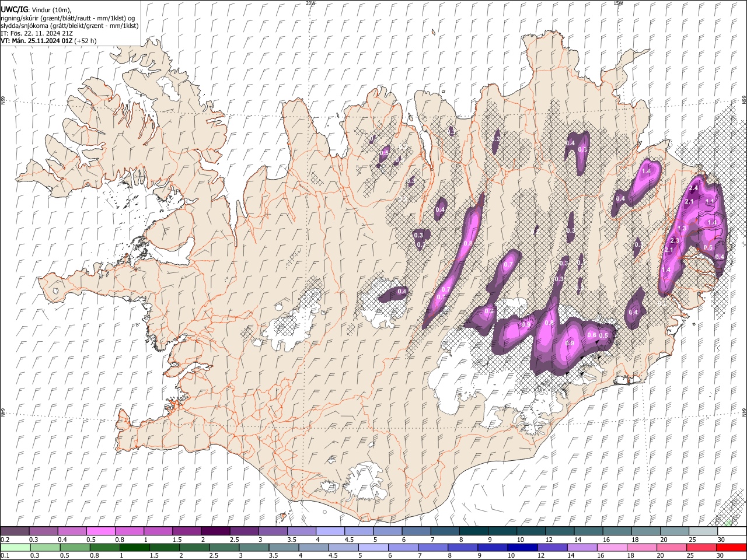Click the lower legend bright red 30 swatch
This screenshot has height=560, width=747.
[731, 547]
